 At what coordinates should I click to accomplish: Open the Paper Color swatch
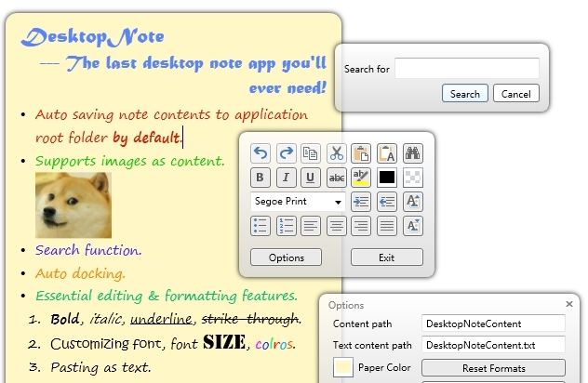[342, 367]
